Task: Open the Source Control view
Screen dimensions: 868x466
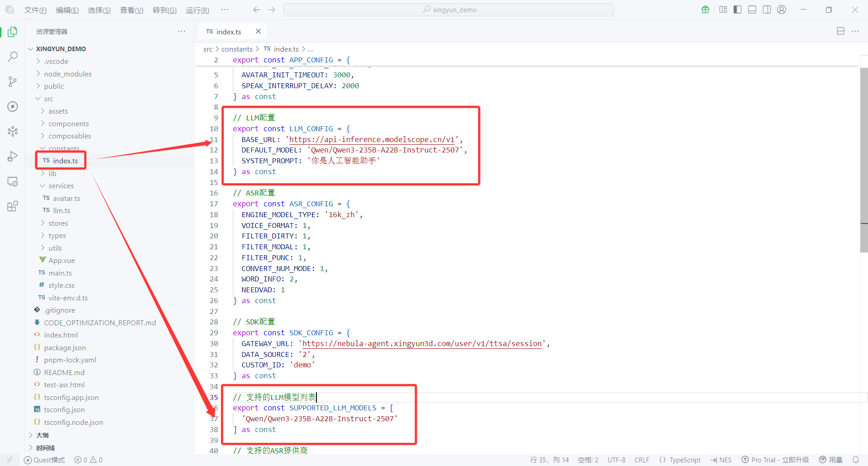Action: click(x=13, y=81)
